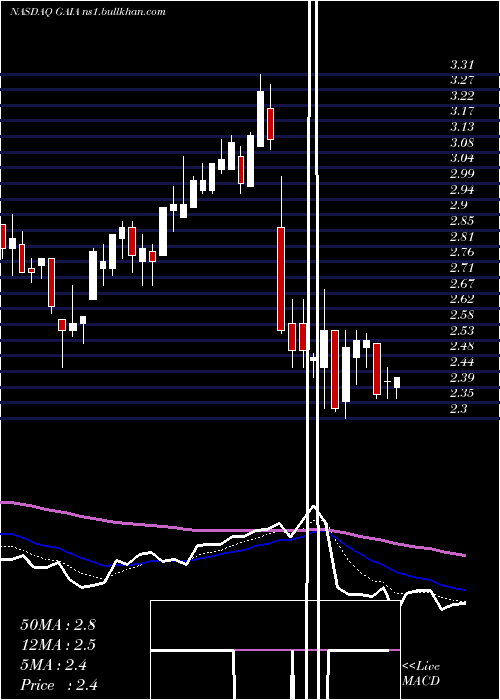500x700 pixels.
Task: Select the 3.04 price level label
Action: (x=462, y=158)
